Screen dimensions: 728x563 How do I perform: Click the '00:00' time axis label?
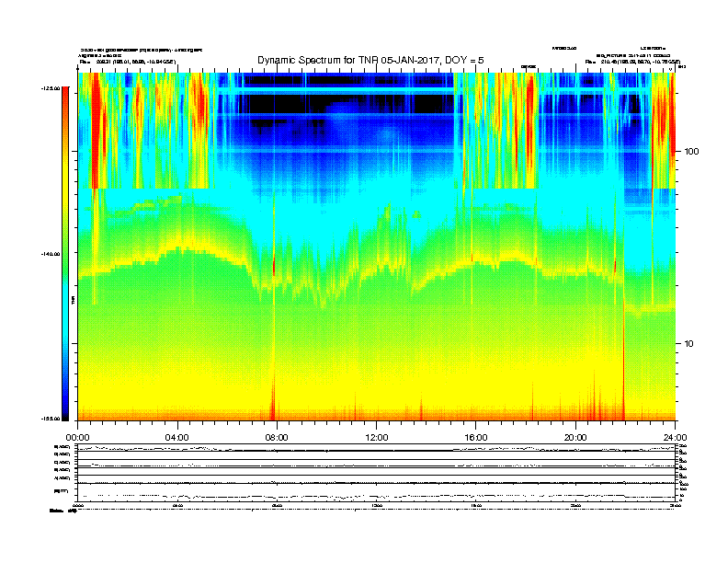[77, 438]
